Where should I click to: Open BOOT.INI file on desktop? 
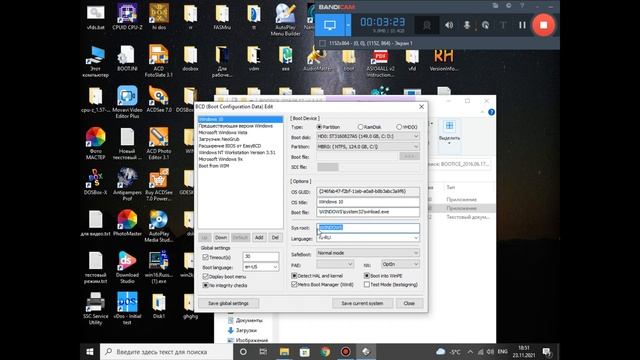coord(127,58)
